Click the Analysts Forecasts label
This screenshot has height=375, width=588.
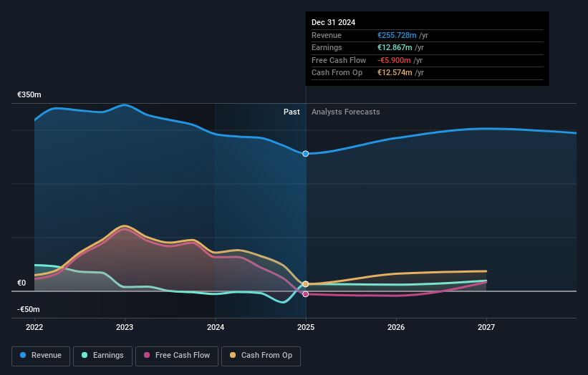coord(346,112)
